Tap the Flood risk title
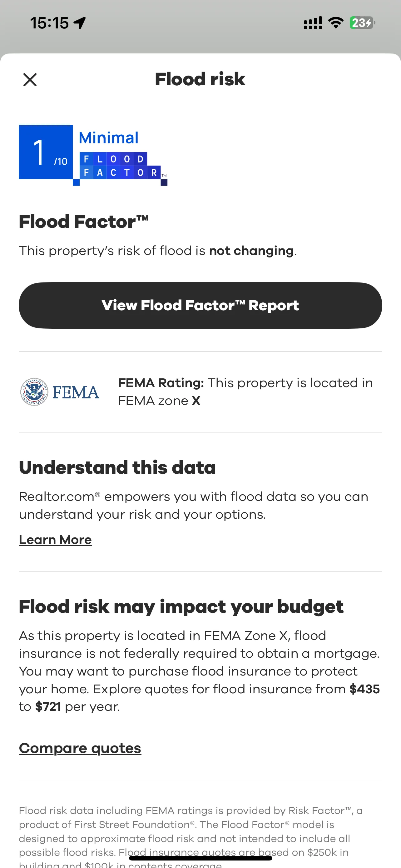 click(x=200, y=80)
